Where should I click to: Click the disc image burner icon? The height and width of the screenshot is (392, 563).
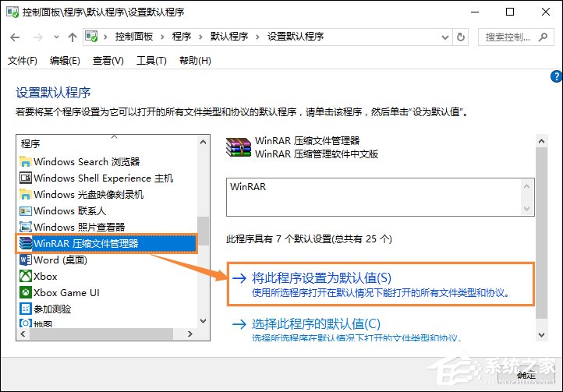pos(25,195)
